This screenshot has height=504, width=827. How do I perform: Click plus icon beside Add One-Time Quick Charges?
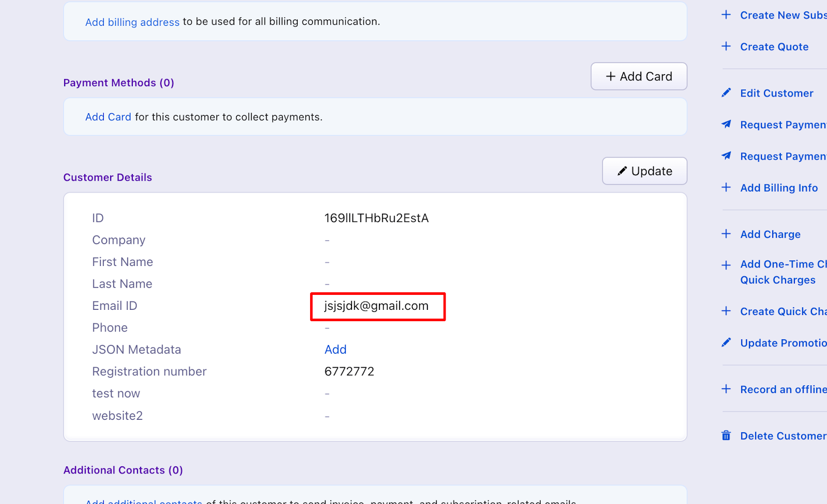pos(726,265)
